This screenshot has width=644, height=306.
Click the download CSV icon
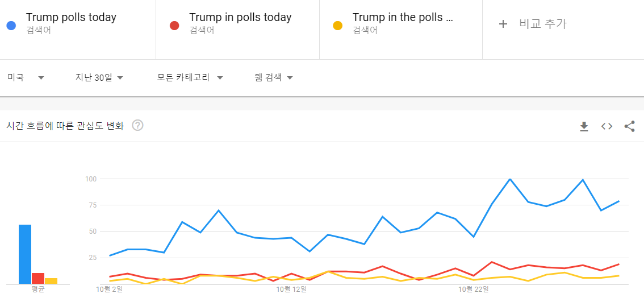(584, 126)
